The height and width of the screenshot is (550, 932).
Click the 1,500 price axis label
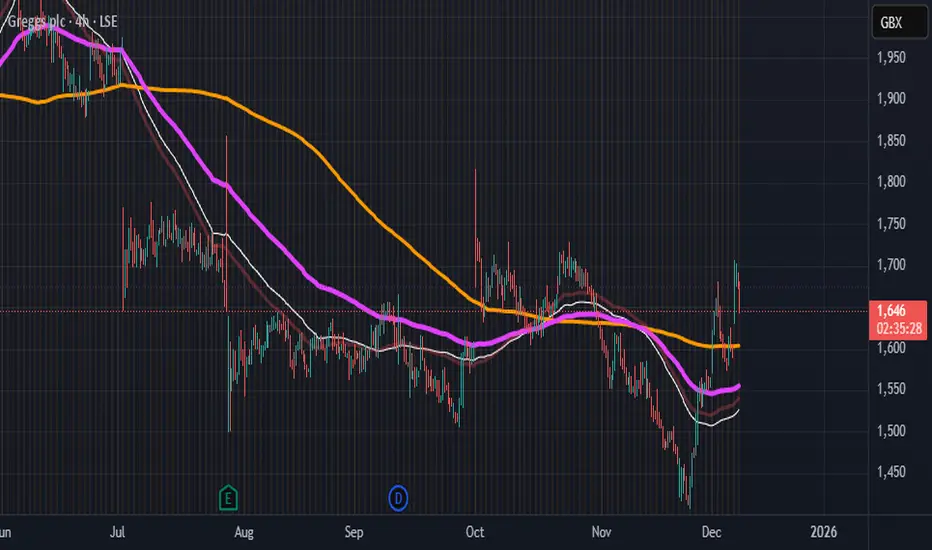pos(892,430)
